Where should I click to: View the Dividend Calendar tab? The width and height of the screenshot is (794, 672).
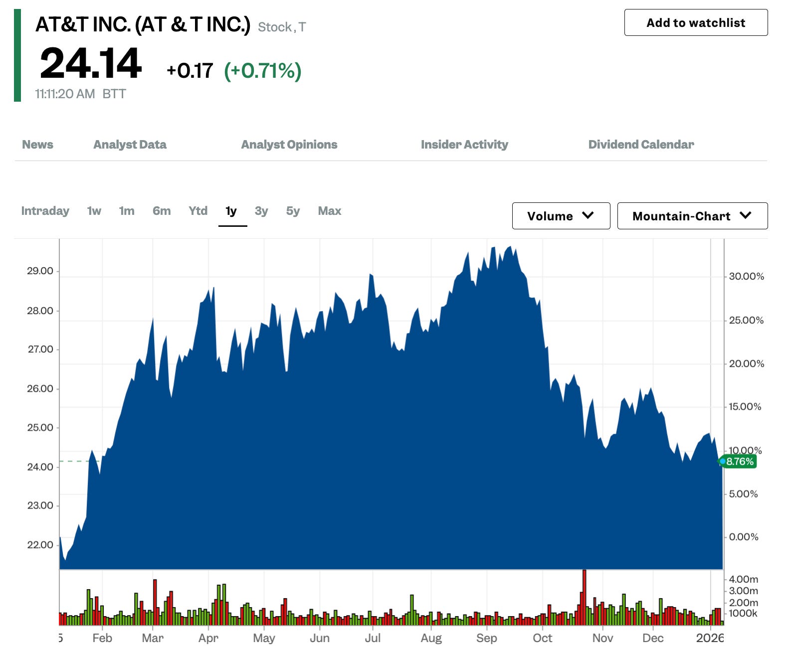click(641, 145)
